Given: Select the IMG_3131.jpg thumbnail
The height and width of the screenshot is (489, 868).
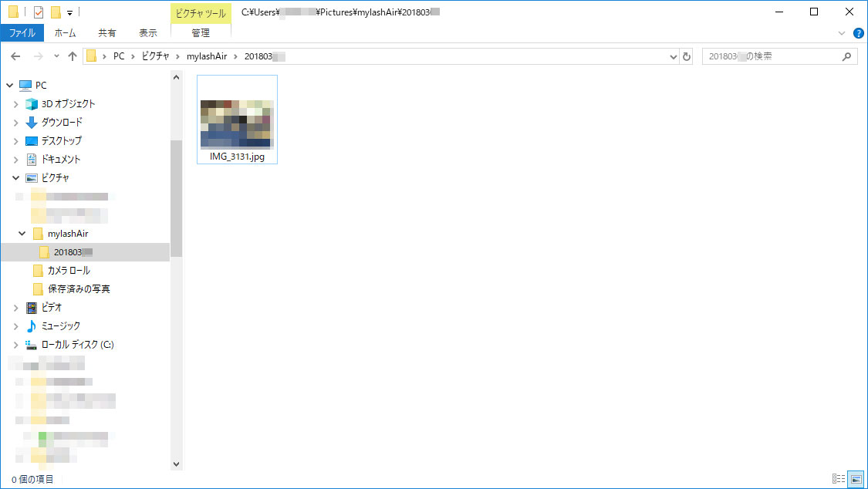Looking at the screenshot, I should [x=237, y=124].
